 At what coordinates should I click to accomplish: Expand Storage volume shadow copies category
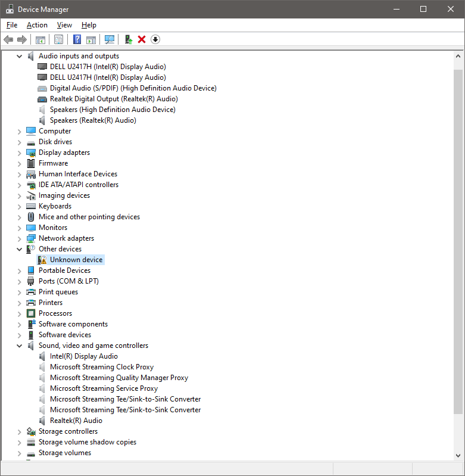pyautogui.click(x=20, y=443)
